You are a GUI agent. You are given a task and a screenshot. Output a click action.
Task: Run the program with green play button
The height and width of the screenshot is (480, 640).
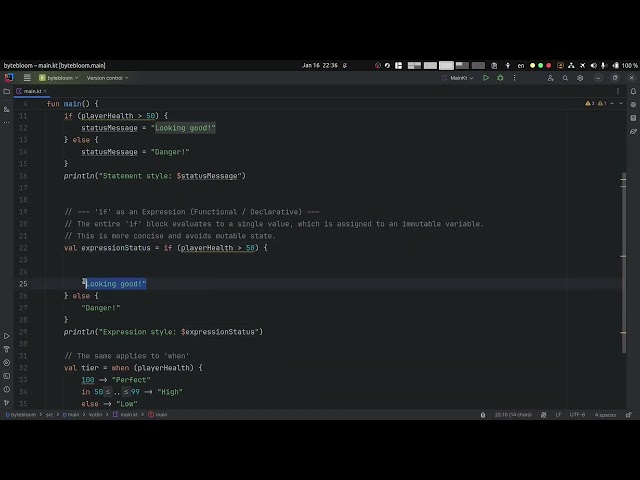(486, 78)
